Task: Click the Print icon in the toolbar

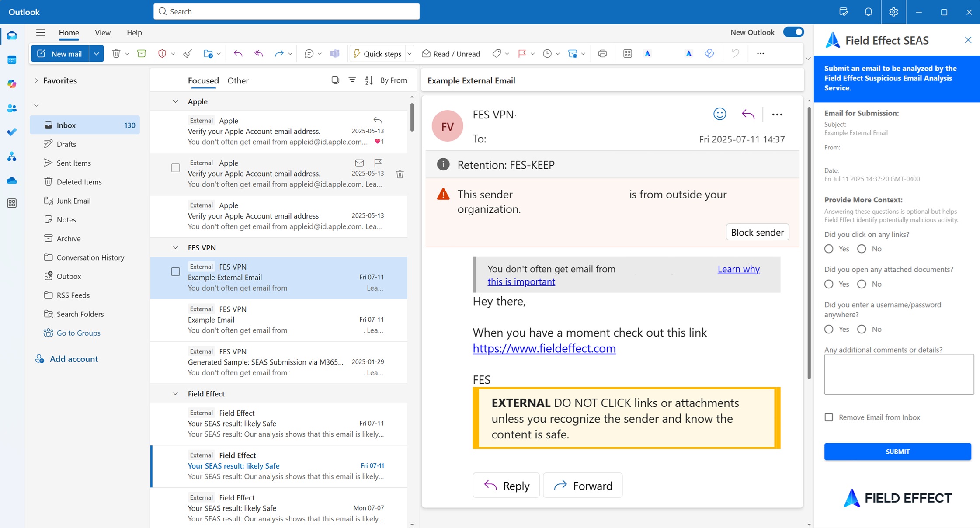Action: point(602,53)
